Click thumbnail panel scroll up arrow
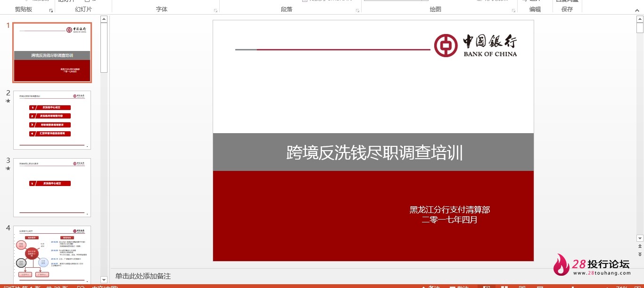This screenshot has height=288, width=644. coord(104,19)
